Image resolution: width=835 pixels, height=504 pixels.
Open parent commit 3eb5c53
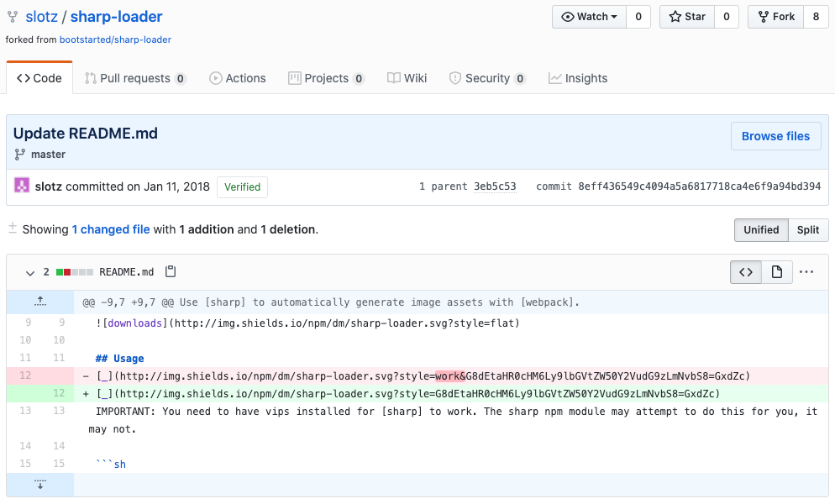tap(495, 186)
